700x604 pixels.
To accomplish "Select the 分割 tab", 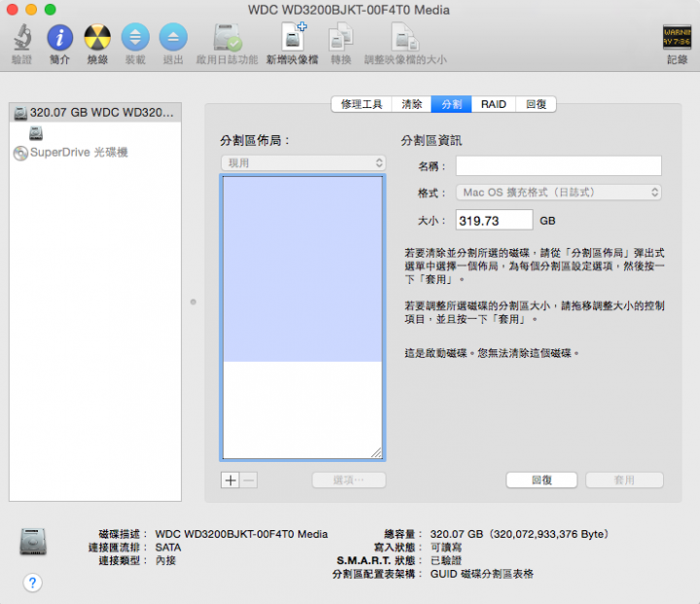I will click(451, 104).
